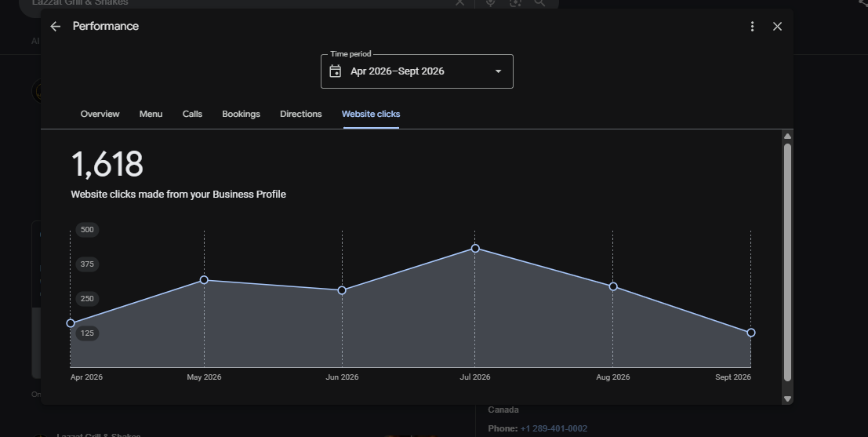Switch to the Bookings tab
Viewport: 868px width, 437px height.
[x=241, y=114]
